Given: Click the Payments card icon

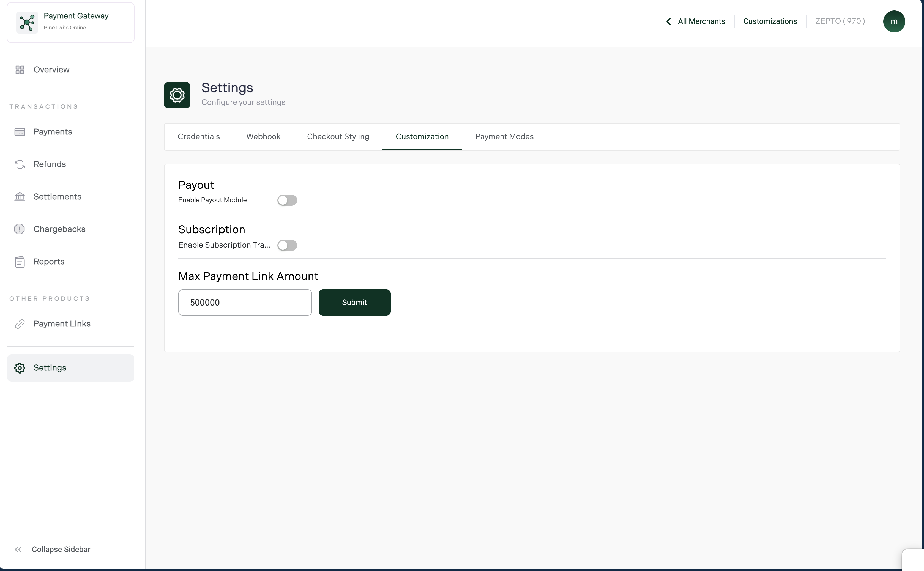Looking at the screenshot, I should click(x=20, y=132).
